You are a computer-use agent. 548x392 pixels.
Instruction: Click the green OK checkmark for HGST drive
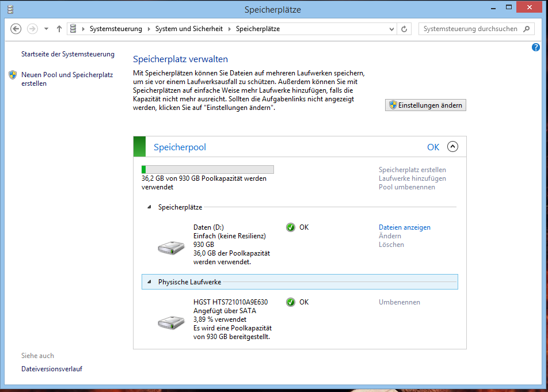pos(291,302)
